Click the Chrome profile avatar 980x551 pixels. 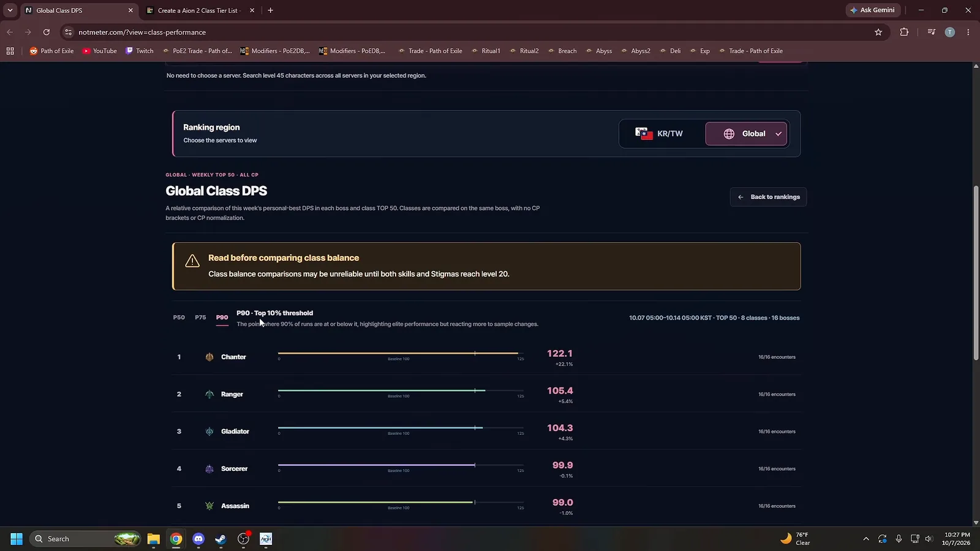coord(950,32)
